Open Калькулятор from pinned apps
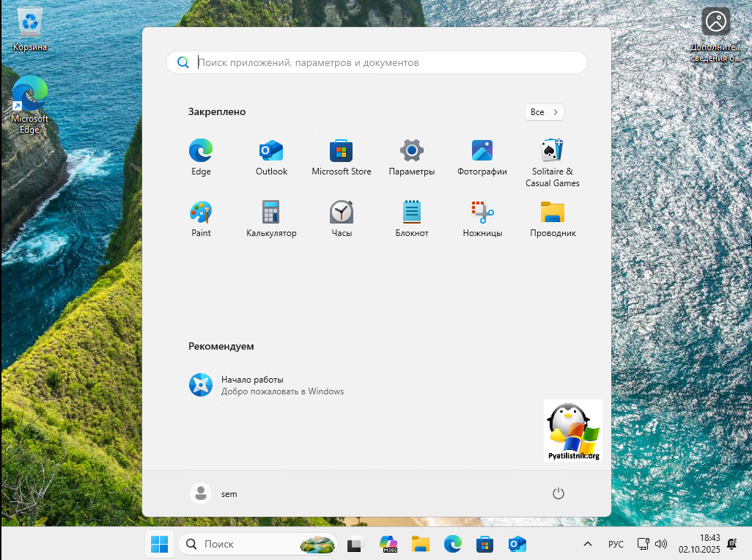Viewport: 752px width, 560px height. pos(271,213)
